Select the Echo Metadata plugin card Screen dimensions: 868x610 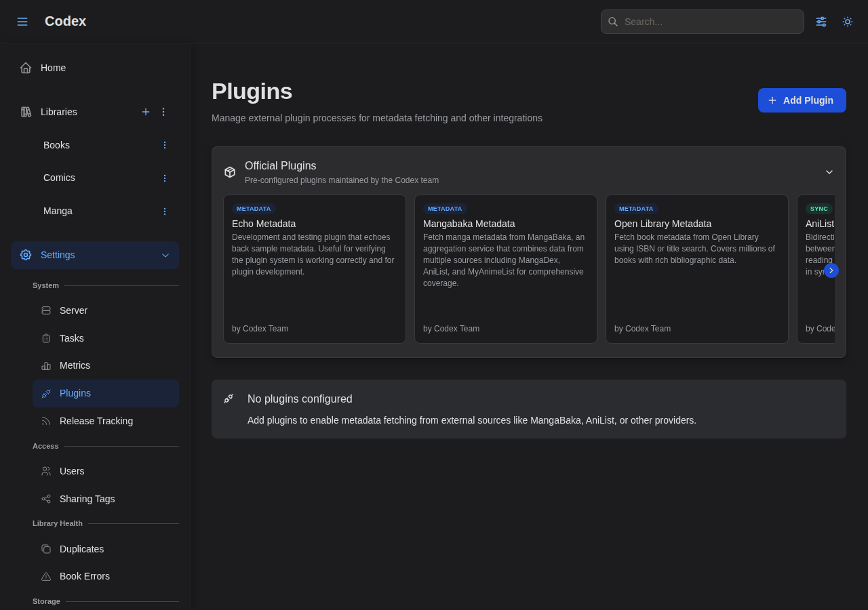[315, 269]
